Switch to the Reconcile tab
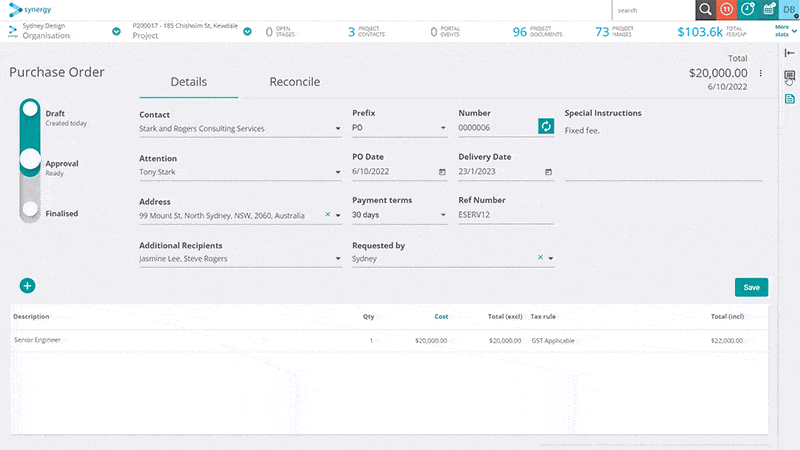 294,82
